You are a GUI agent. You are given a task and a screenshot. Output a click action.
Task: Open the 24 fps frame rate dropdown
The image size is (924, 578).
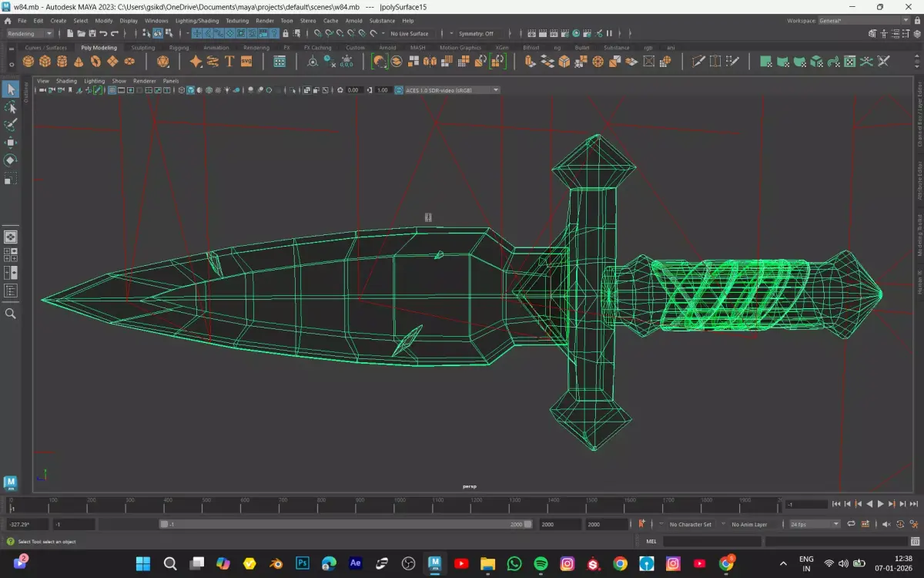(x=814, y=524)
